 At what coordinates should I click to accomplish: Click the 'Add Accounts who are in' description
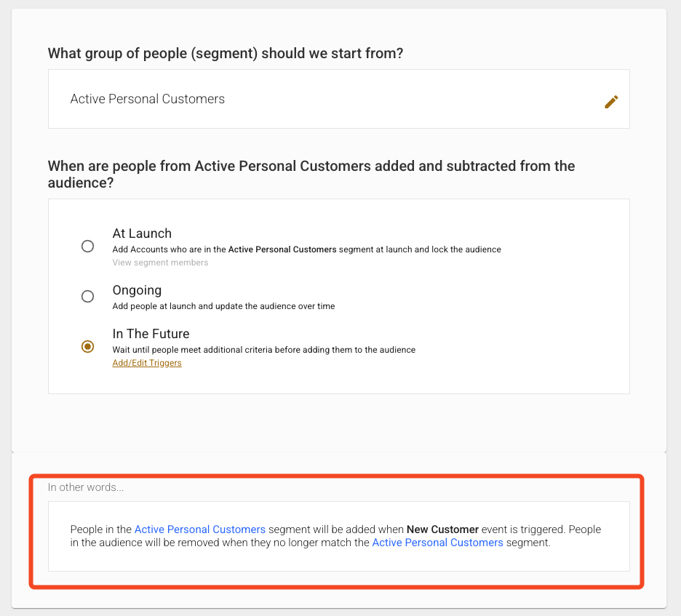(306, 249)
